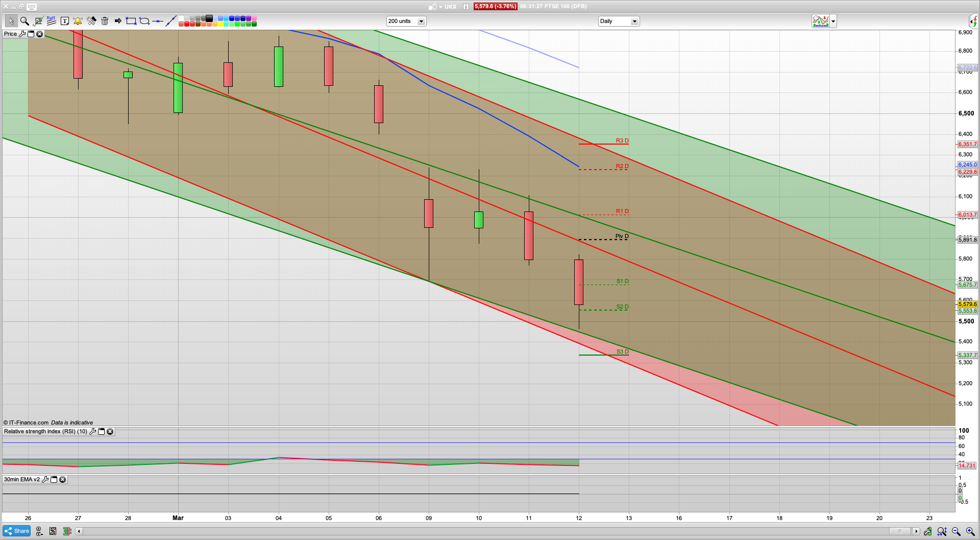Click the text annotation tool
This screenshot has width=980, height=540.
click(64, 21)
